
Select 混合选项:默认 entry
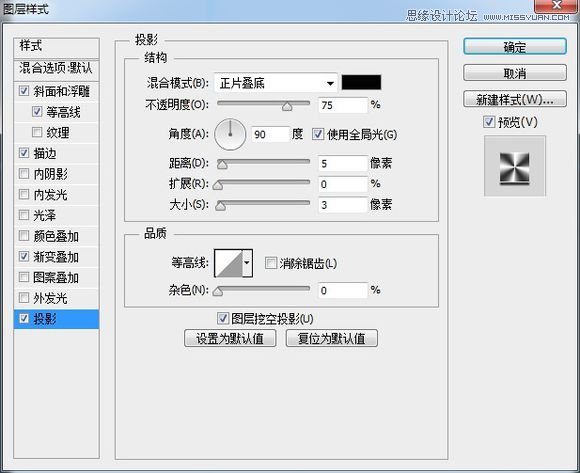[57, 69]
